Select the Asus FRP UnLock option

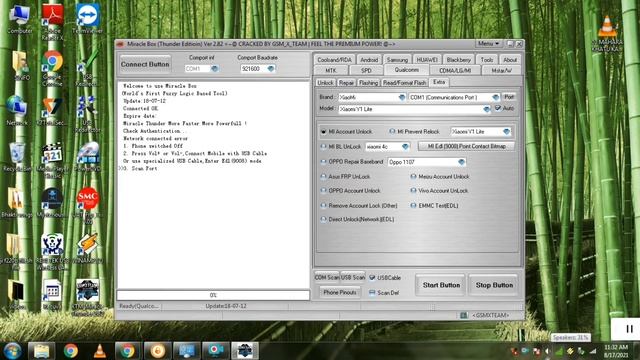pyautogui.click(x=324, y=177)
